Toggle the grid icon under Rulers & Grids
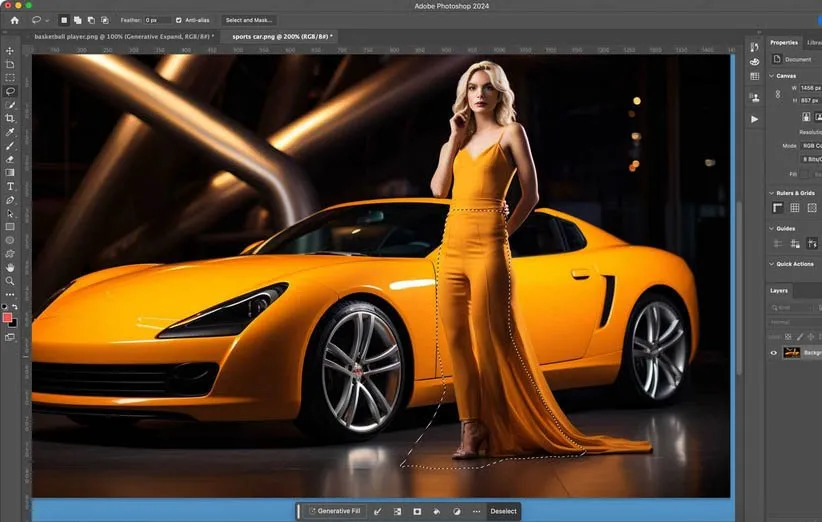This screenshot has height=522, width=822. pos(795,208)
